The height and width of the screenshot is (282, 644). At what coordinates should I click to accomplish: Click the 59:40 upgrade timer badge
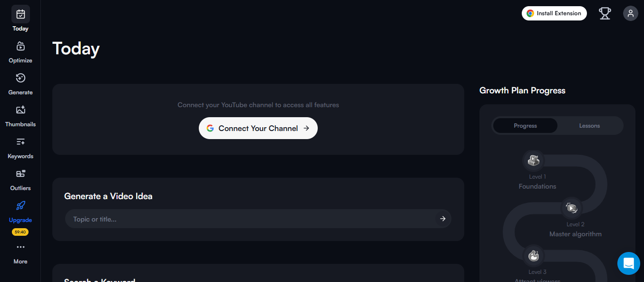point(20,232)
